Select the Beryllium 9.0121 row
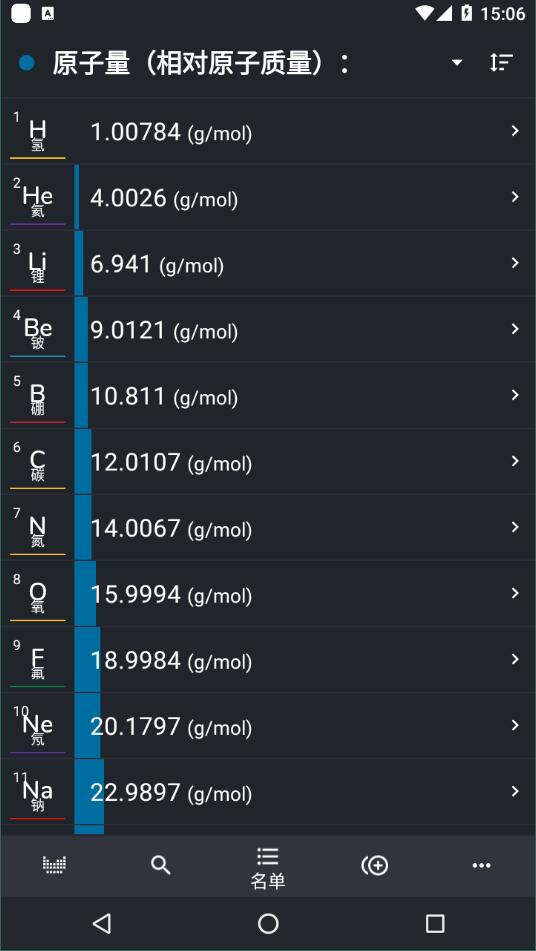The image size is (536, 951). (x=268, y=329)
